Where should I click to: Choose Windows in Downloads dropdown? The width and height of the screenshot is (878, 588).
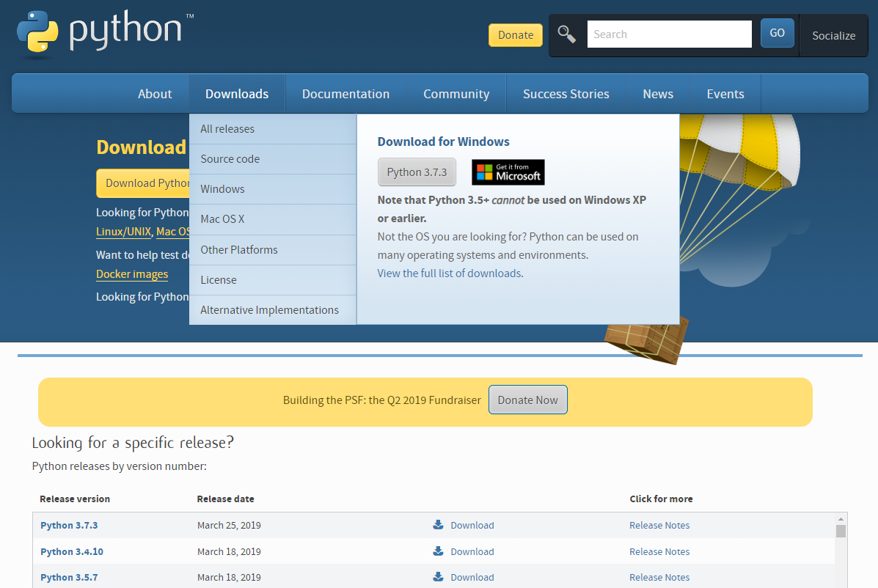[273, 189]
